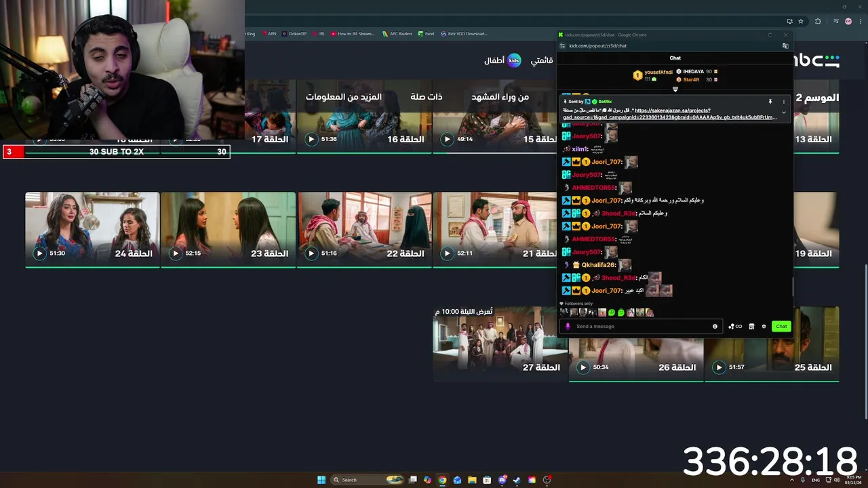
Task: Open Discord from the taskbar
Action: coord(502,480)
